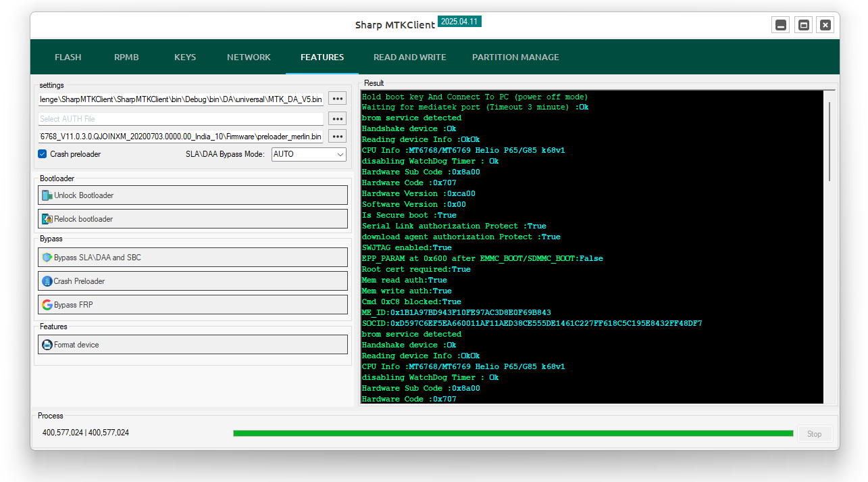The height and width of the screenshot is (482, 868).
Task: Click Bypass SLA\DAA and SBC button
Action: coord(193,258)
